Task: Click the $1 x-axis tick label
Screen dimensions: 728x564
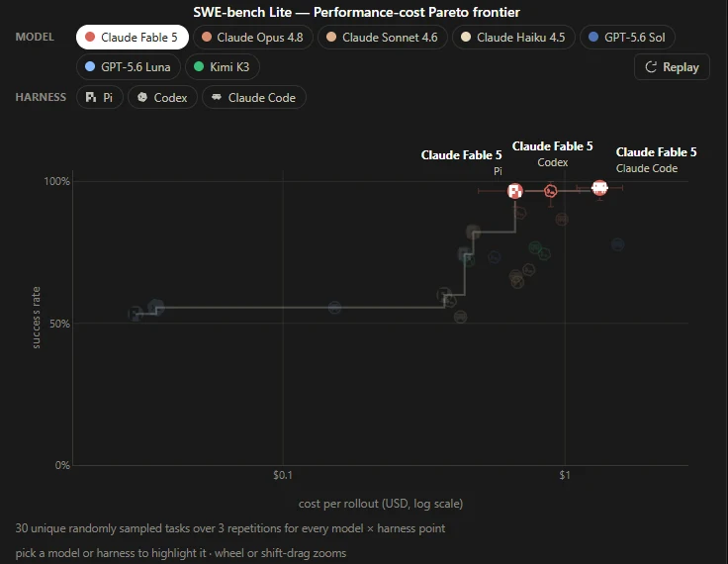Action: 565,475
